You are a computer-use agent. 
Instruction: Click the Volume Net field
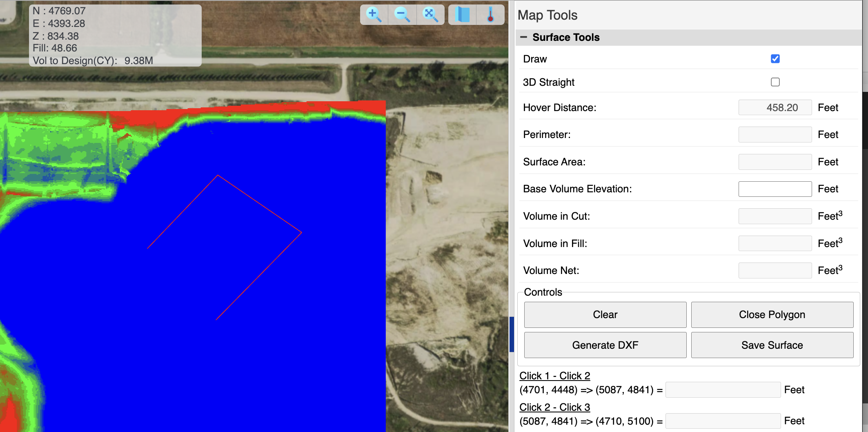[x=775, y=270]
